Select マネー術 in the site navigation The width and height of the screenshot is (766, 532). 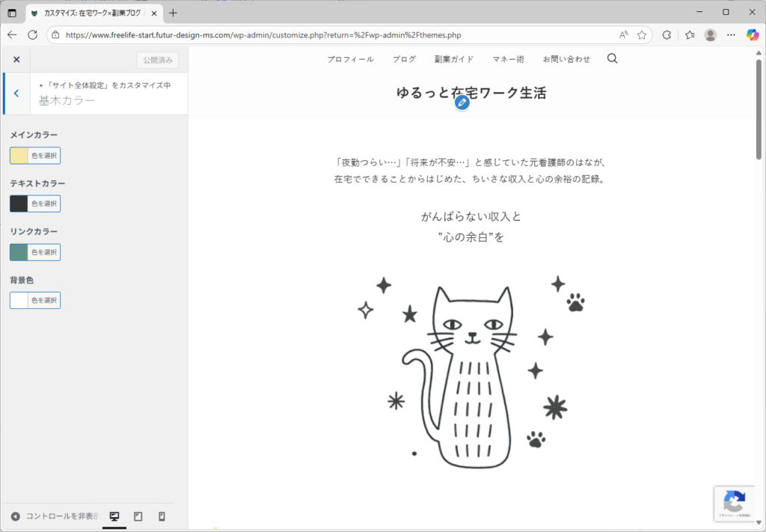click(509, 58)
